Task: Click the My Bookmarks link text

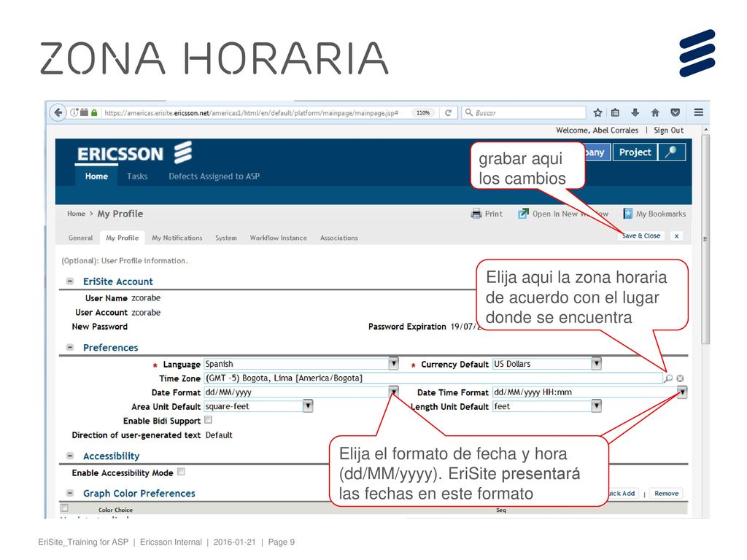Action: [x=661, y=214]
